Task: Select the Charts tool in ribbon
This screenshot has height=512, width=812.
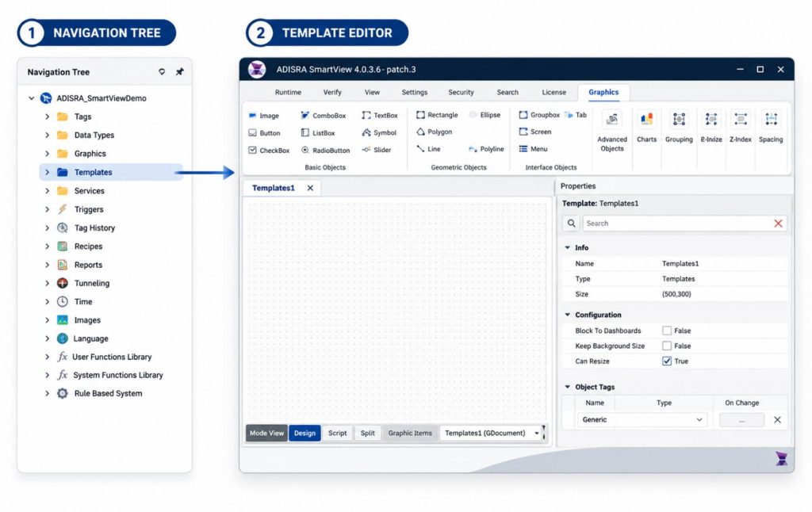Action: point(646,128)
